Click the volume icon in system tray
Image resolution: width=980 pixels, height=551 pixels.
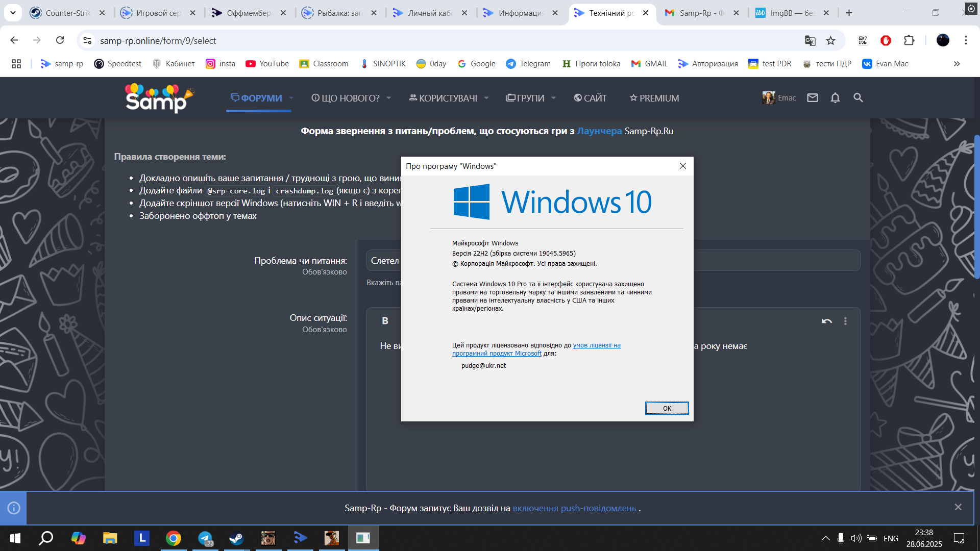tap(856, 538)
